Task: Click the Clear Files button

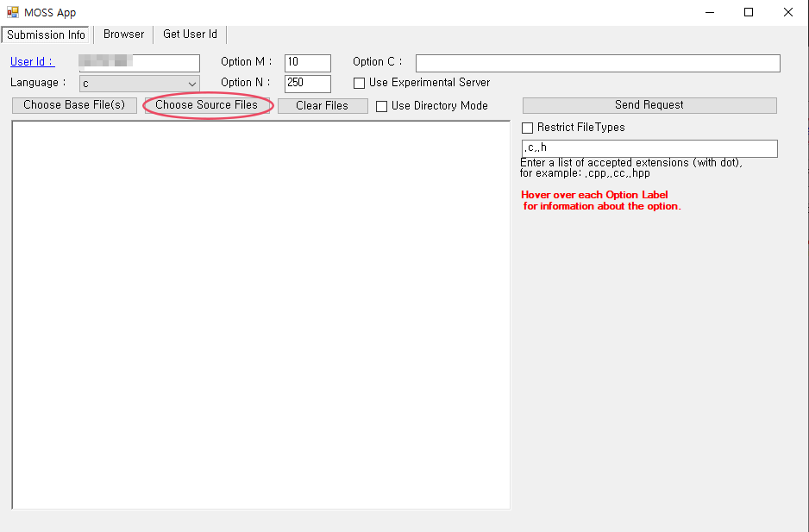Action: click(x=323, y=105)
